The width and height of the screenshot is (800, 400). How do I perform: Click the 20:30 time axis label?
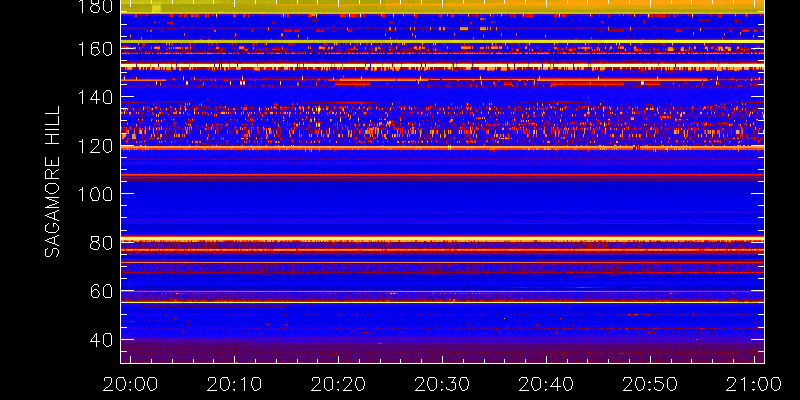pyautogui.click(x=442, y=384)
